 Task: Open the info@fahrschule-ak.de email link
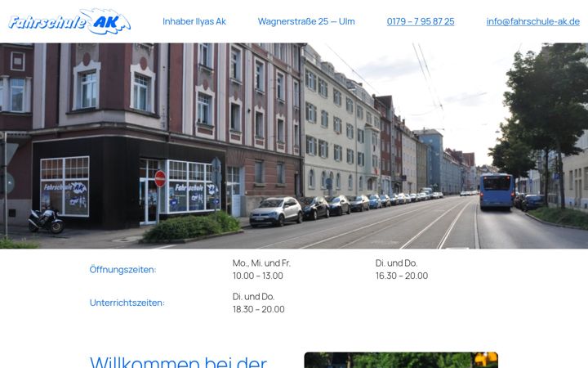532,21
